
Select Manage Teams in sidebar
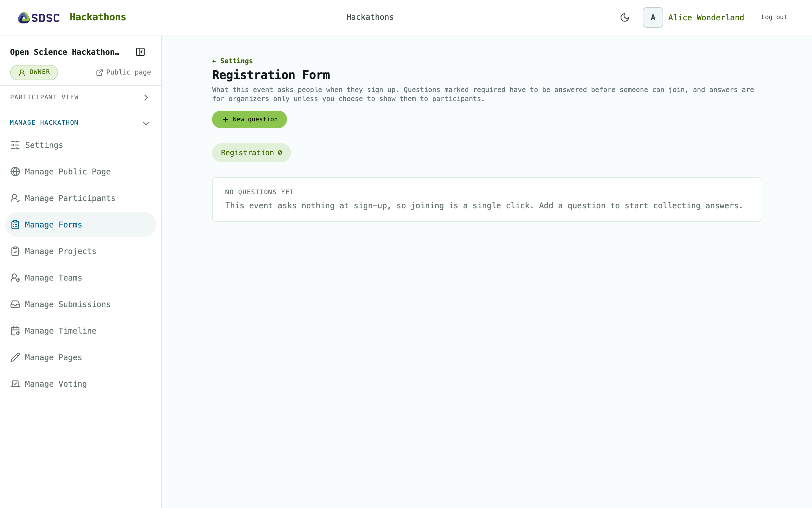pyautogui.click(x=81, y=278)
